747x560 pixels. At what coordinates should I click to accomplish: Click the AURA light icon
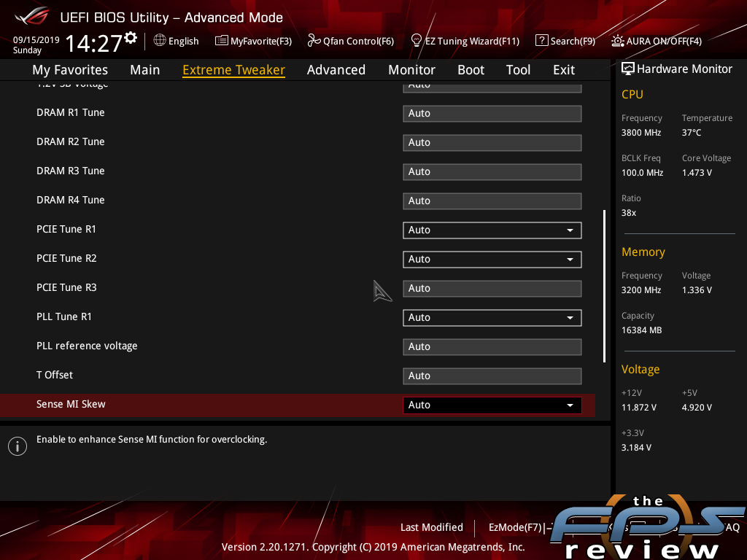point(617,41)
